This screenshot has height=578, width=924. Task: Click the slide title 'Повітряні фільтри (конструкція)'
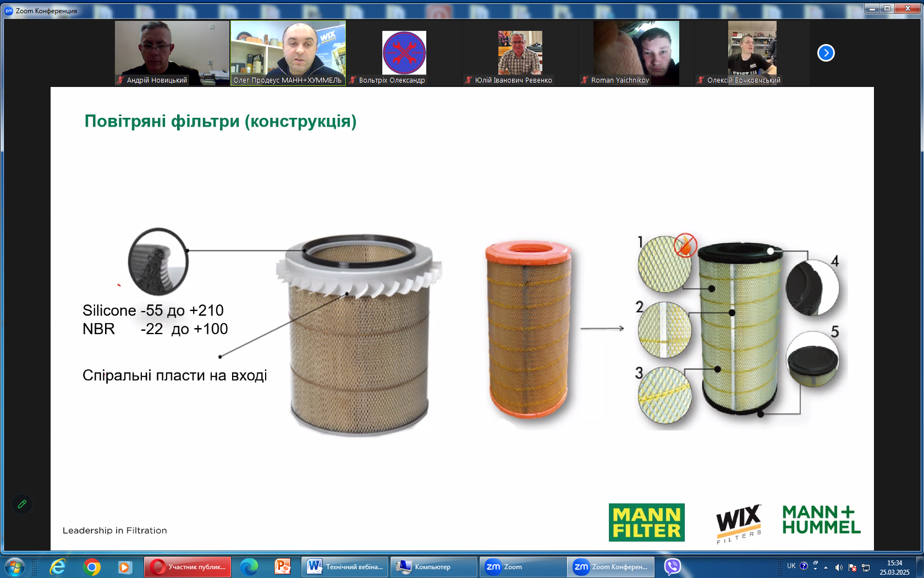pyautogui.click(x=221, y=121)
